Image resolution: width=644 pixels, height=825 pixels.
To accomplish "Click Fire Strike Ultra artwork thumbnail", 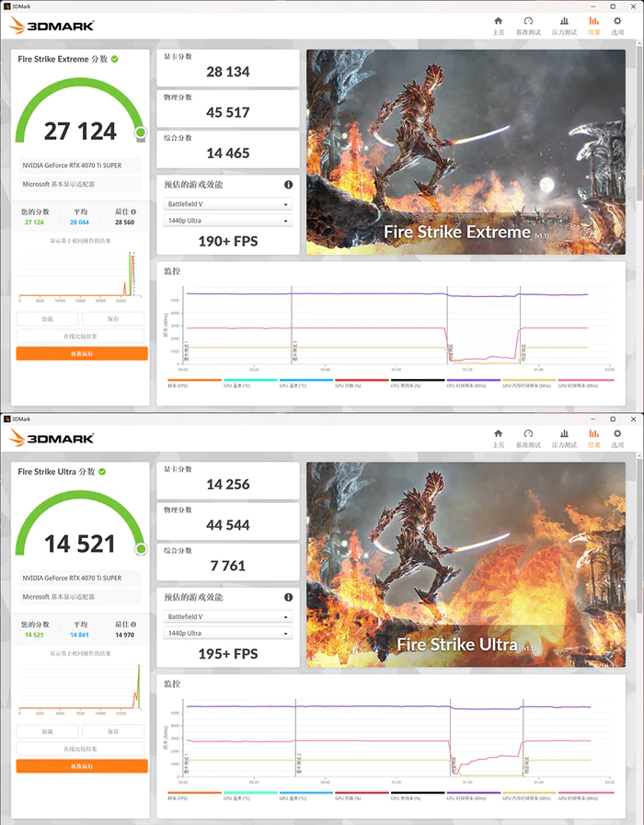I will click(x=466, y=565).
